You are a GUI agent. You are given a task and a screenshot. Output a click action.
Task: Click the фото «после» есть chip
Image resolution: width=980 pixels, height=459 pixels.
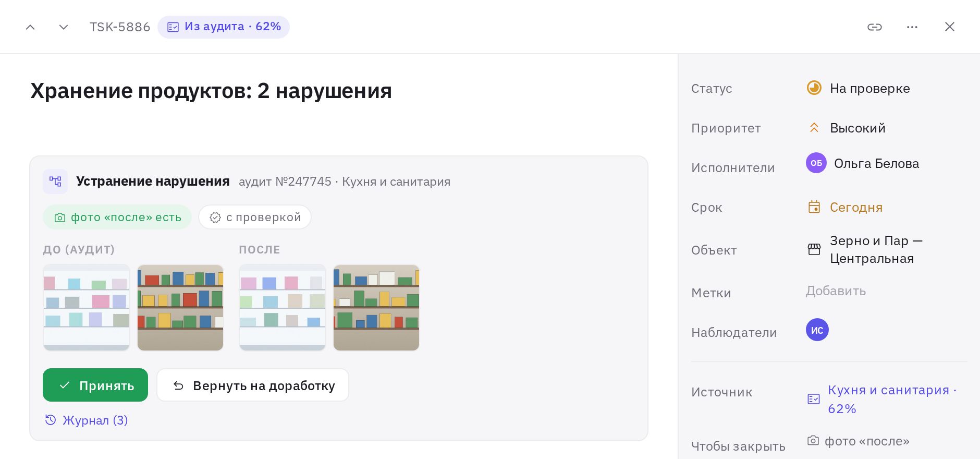click(117, 217)
